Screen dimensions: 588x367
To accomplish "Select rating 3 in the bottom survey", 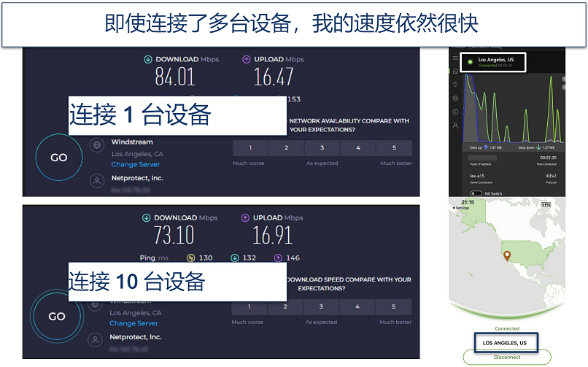I will click(322, 306).
